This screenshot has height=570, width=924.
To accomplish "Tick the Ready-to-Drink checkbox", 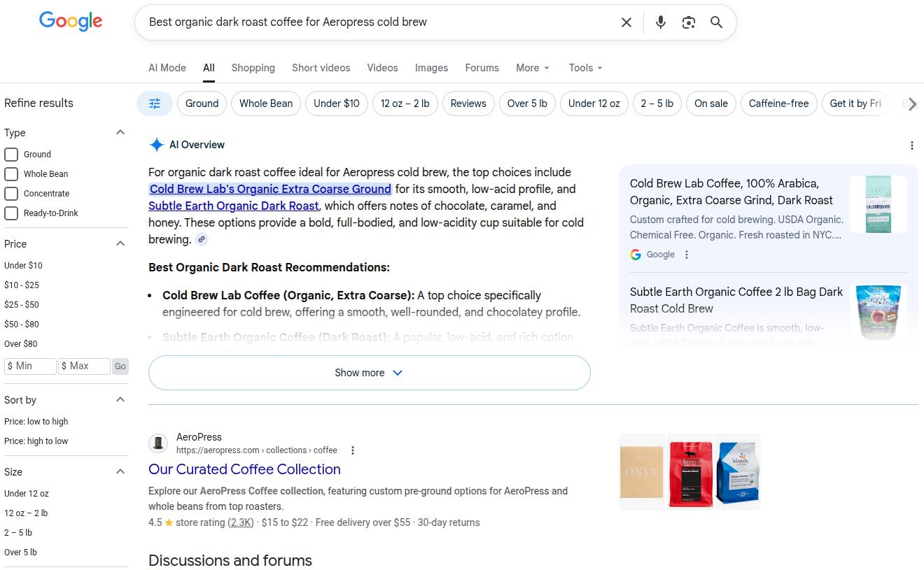I will point(11,213).
